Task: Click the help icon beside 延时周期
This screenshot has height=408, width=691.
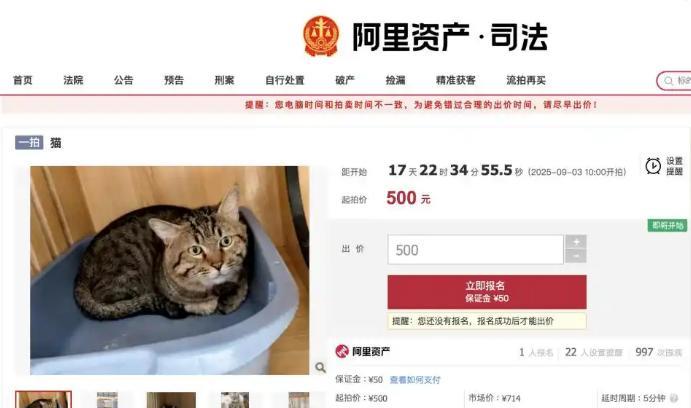Action: click(x=673, y=398)
